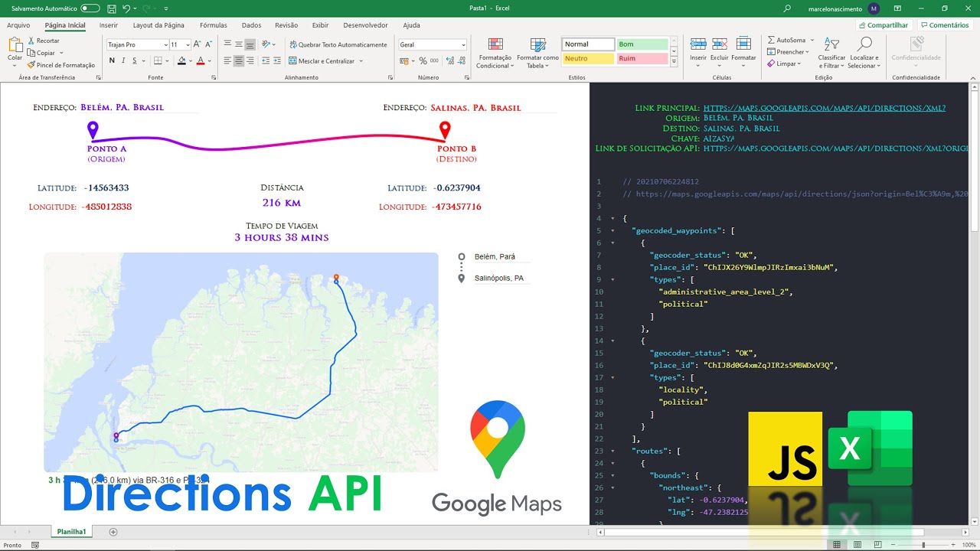This screenshot has width=980, height=551.
Task: Click the zoom slider at bottom right
Action: (923, 545)
